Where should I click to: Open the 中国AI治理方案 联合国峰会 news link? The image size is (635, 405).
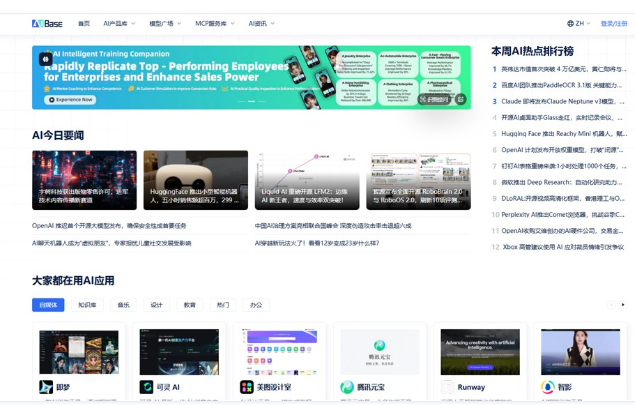333,226
